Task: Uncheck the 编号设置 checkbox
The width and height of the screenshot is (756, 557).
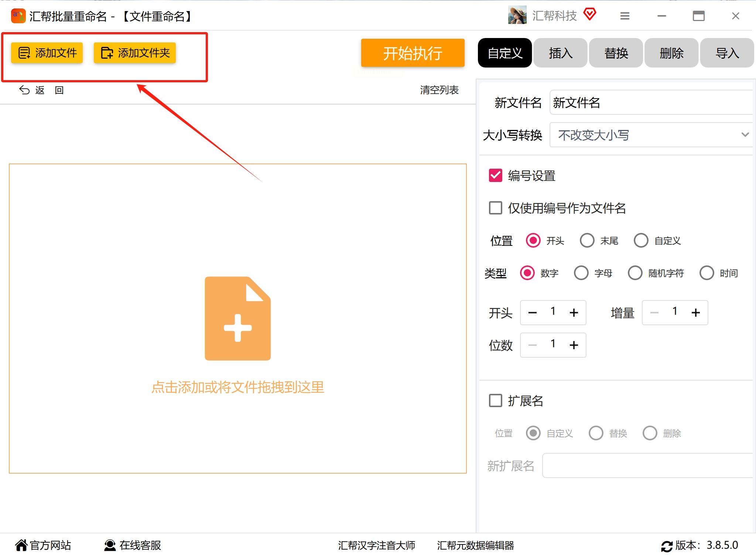Action: tap(495, 176)
